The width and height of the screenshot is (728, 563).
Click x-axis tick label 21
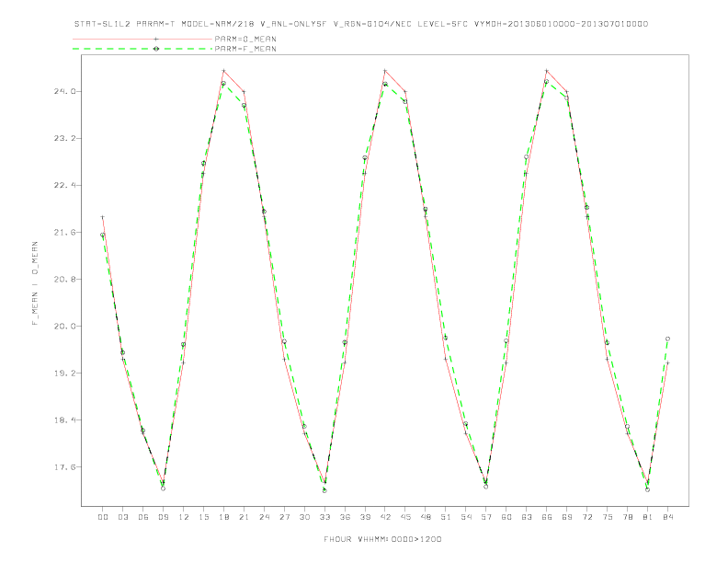coord(244,517)
